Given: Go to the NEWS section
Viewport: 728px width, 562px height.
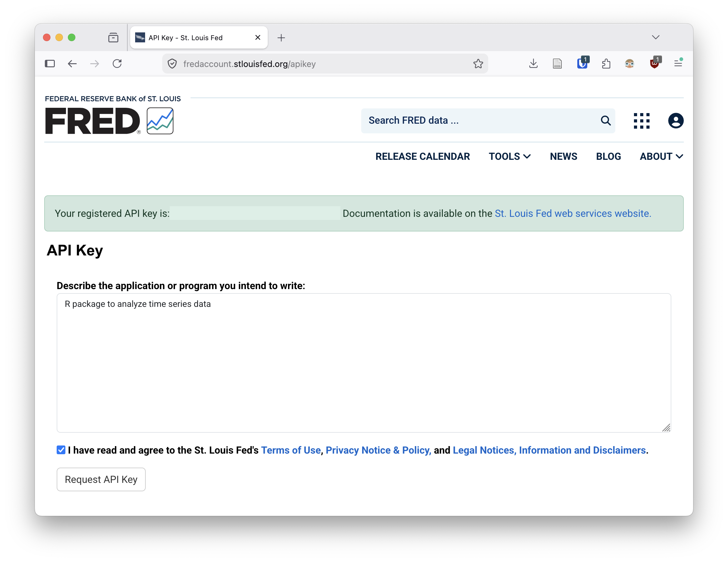Looking at the screenshot, I should point(563,156).
